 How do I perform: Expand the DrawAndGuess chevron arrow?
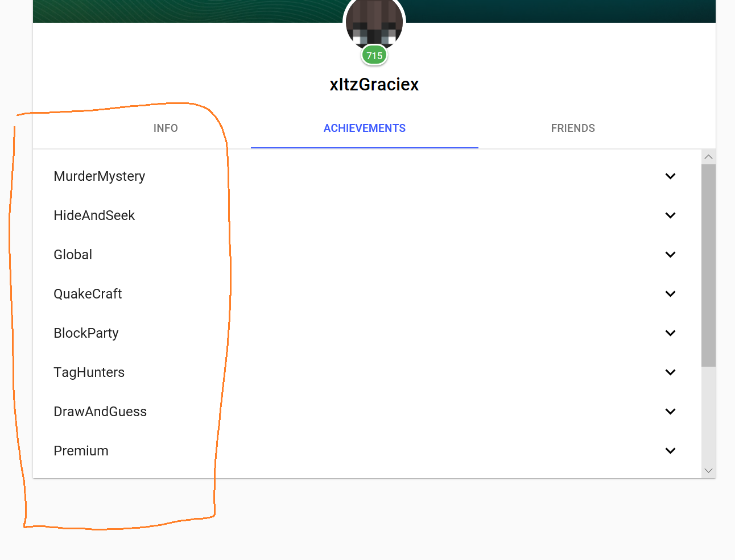[671, 412]
